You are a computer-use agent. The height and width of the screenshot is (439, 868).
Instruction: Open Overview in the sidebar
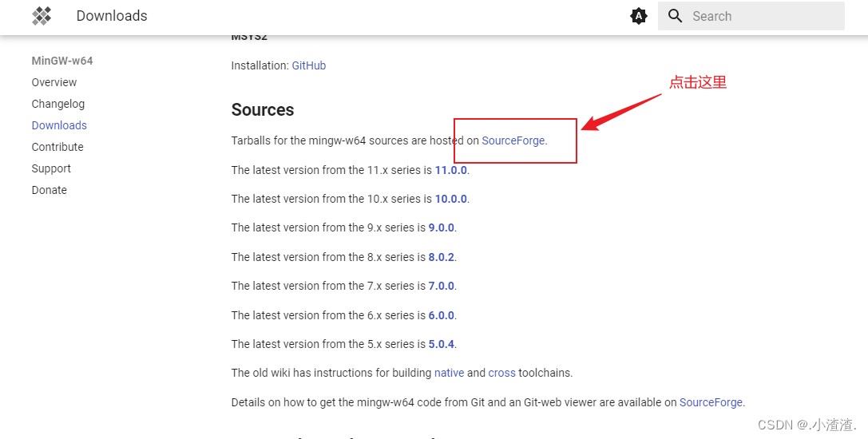click(54, 82)
